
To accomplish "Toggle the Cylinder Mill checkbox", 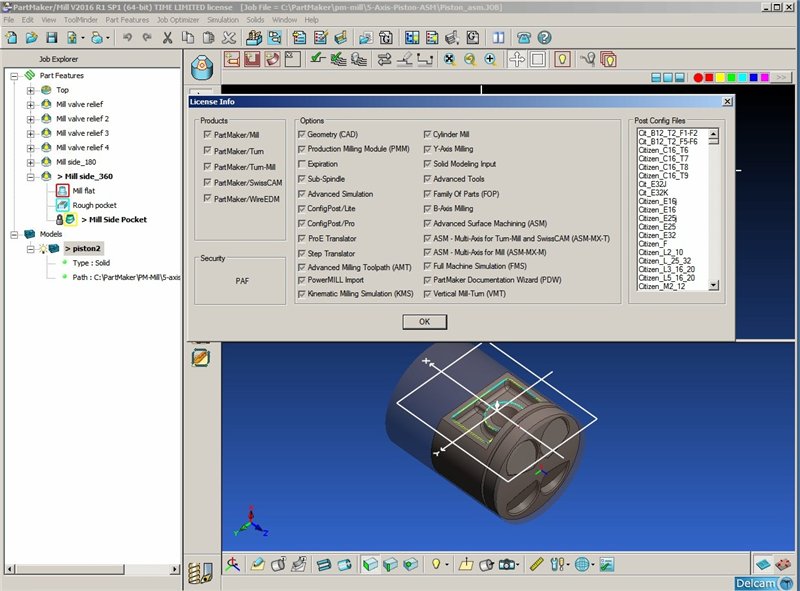I will coord(428,134).
